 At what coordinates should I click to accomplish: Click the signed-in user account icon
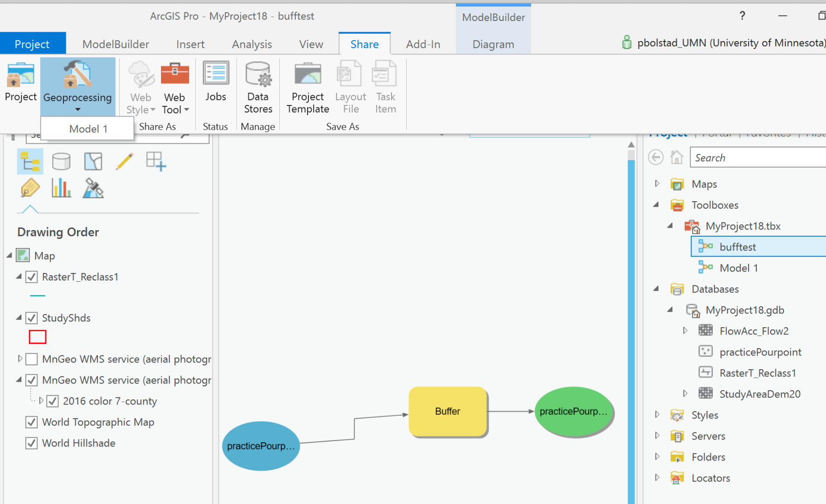[x=627, y=42]
